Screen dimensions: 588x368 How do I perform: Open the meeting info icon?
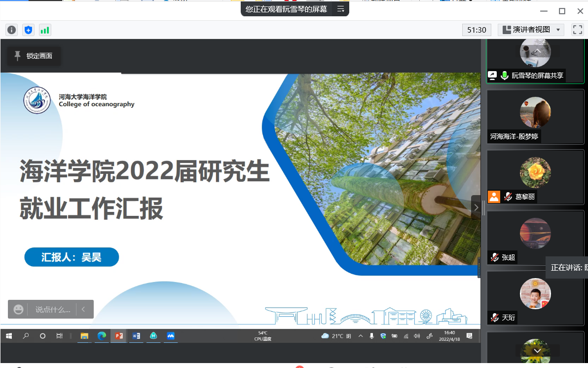12,30
